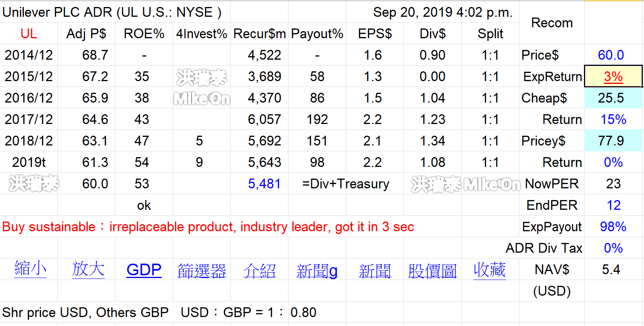The image size is (644, 326).
Task: Click the EPS$ value 2.1
Action: [373, 141]
